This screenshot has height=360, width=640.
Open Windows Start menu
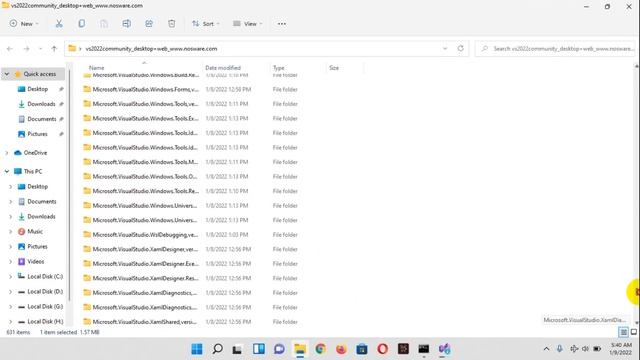197,349
